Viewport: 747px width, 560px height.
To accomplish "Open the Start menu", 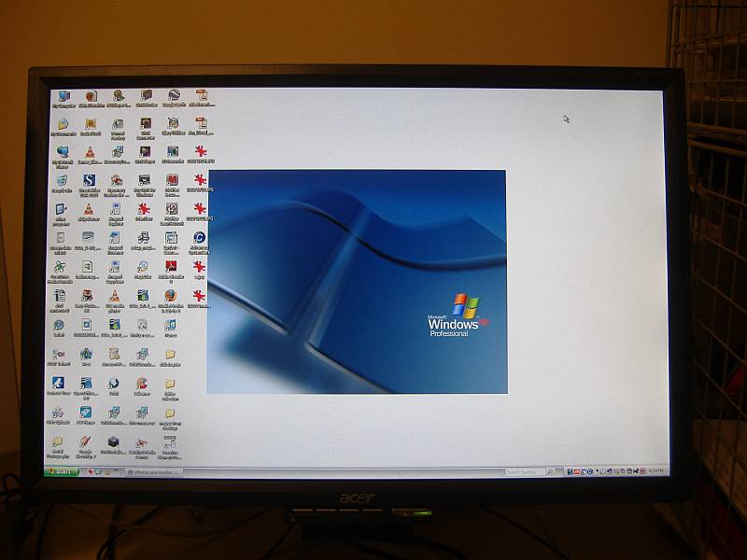I will point(61,472).
